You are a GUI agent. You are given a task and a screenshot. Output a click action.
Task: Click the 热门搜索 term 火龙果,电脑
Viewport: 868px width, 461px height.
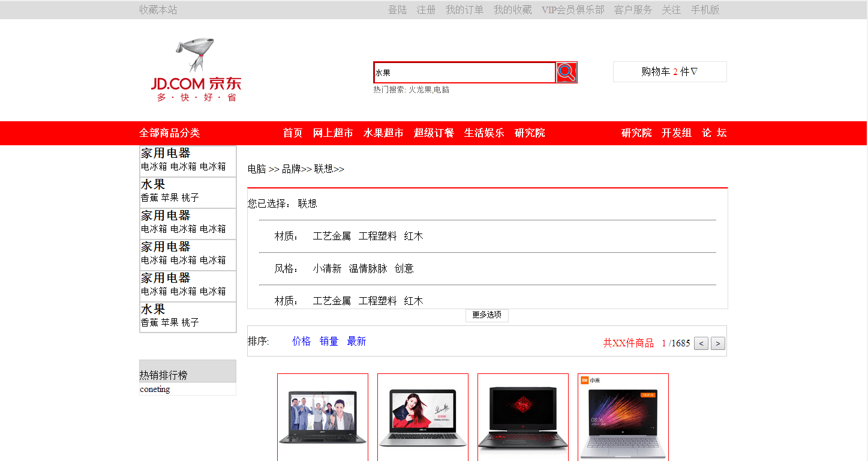coord(429,89)
